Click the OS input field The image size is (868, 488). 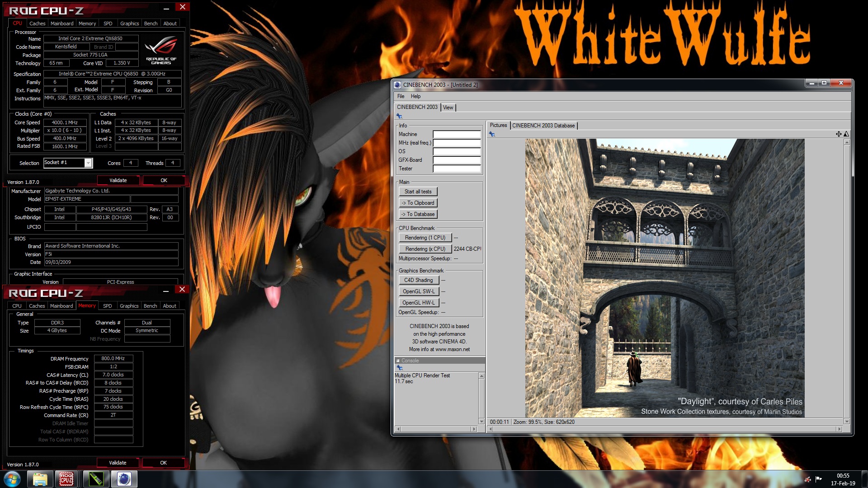click(x=457, y=151)
